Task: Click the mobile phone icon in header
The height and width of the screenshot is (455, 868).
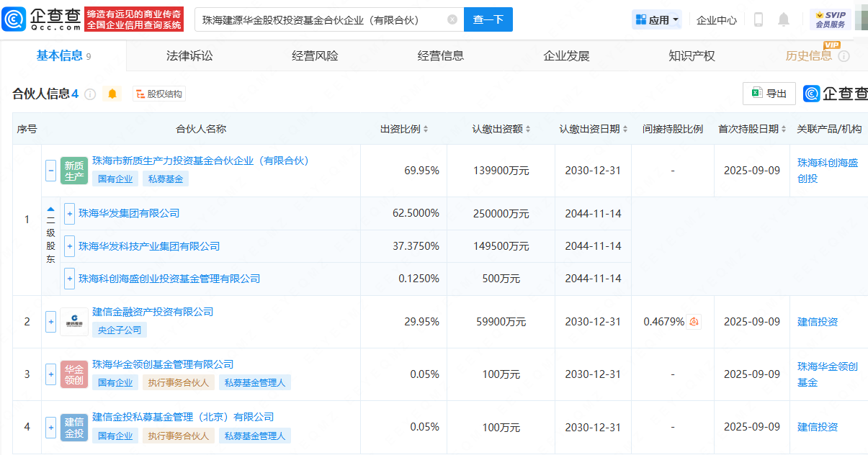Action: (758, 20)
